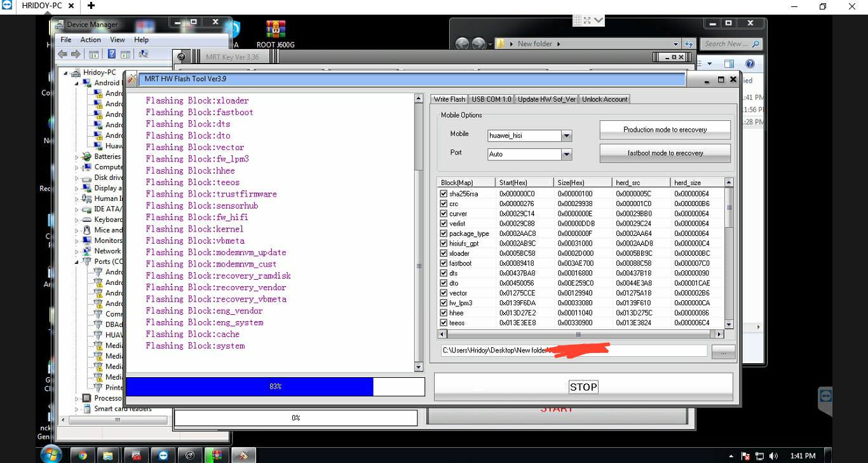868x463 pixels.
Task: Click the show/hide console tree icon in Device Manager
Action: [93, 55]
